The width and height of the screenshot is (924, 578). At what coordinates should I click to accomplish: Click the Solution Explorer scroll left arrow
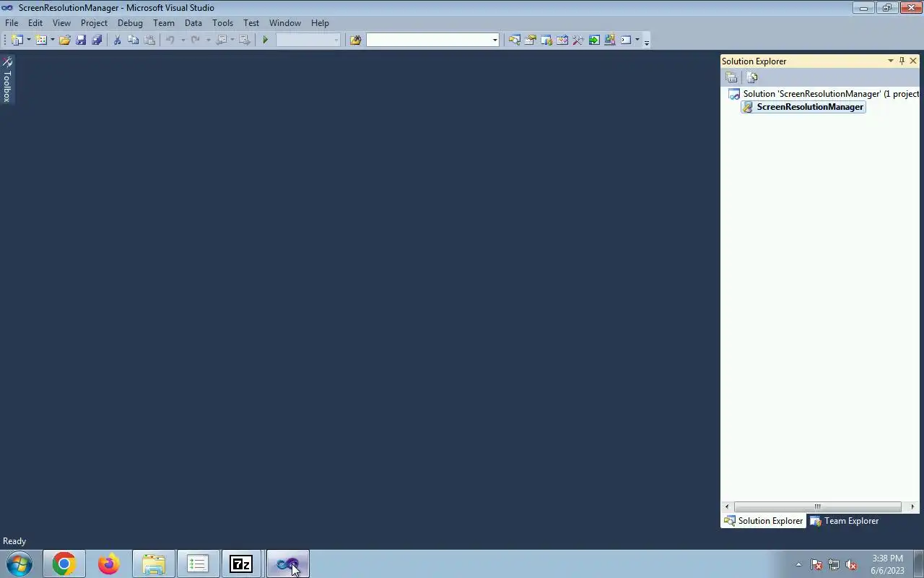pyautogui.click(x=727, y=506)
